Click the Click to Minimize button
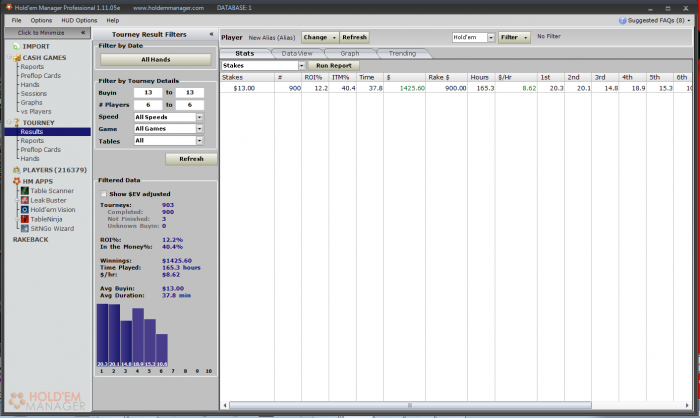The height and width of the screenshot is (418, 700). [47, 33]
